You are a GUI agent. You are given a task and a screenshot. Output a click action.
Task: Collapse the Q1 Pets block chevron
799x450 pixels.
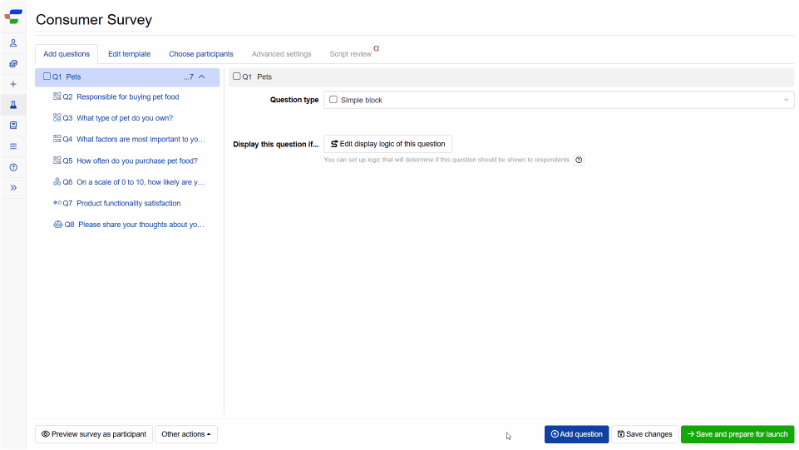(x=202, y=76)
